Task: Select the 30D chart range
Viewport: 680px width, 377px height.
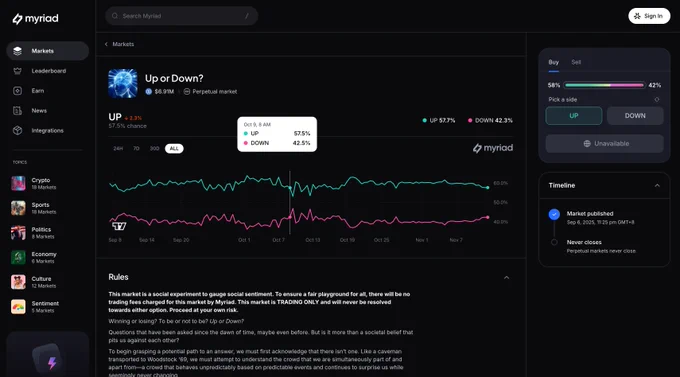Action: 154,148
